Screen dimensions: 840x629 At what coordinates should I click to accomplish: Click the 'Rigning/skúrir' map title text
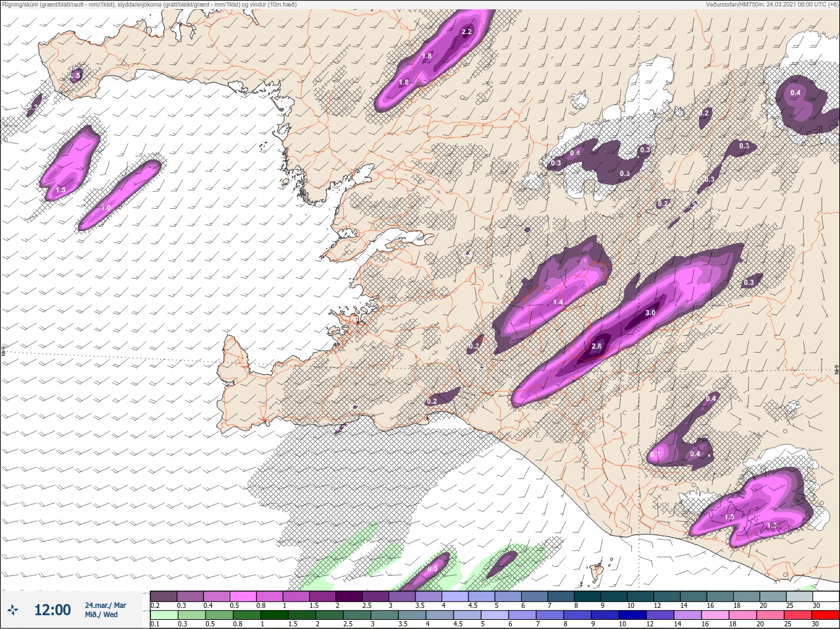coord(150,5)
